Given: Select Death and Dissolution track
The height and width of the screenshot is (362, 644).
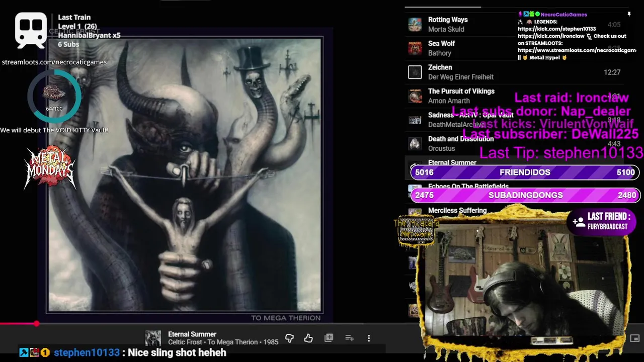Looking at the screenshot, I should 460,139.
